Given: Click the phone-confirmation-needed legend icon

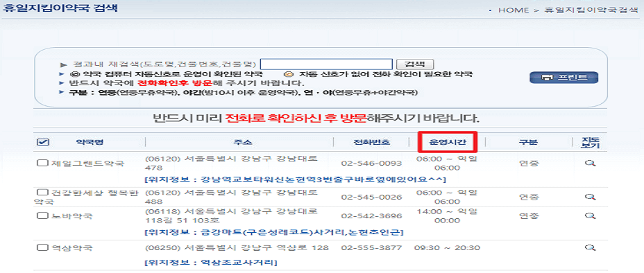Looking at the screenshot, I should pos(289,74).
